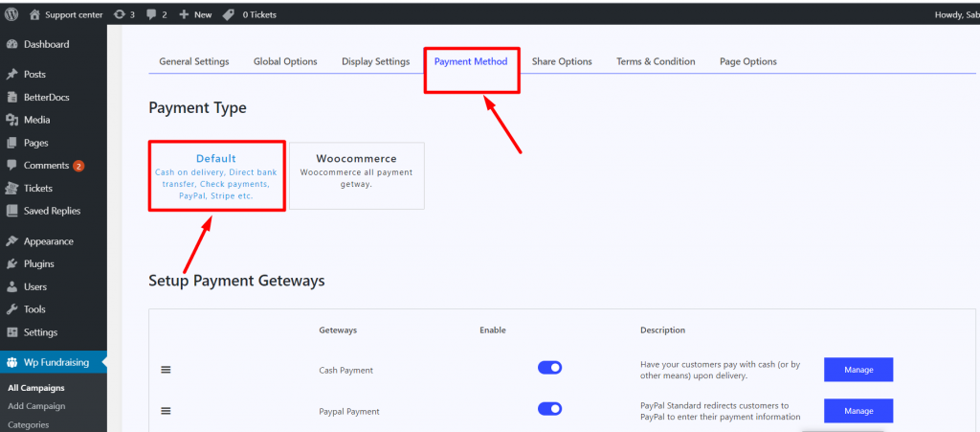The width and height of the screenshot is (980, 432).
Task: Click the Payment Type heading
Action: tap(197, 108)
